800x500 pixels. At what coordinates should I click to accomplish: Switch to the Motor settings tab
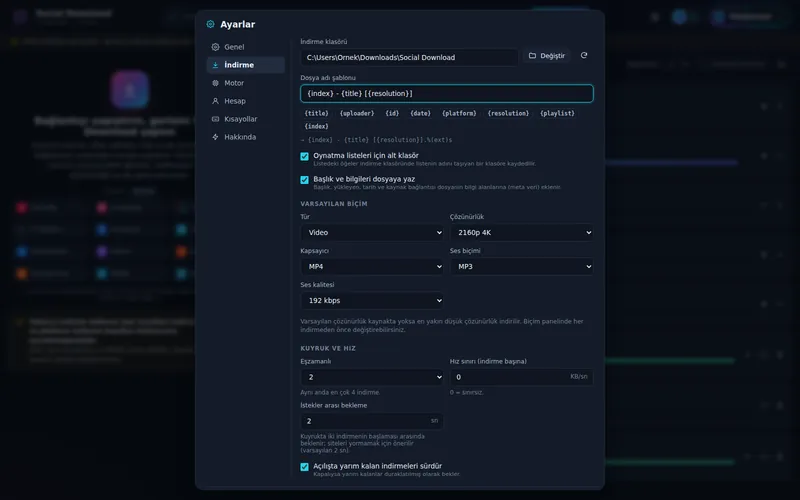coord(245,83)
